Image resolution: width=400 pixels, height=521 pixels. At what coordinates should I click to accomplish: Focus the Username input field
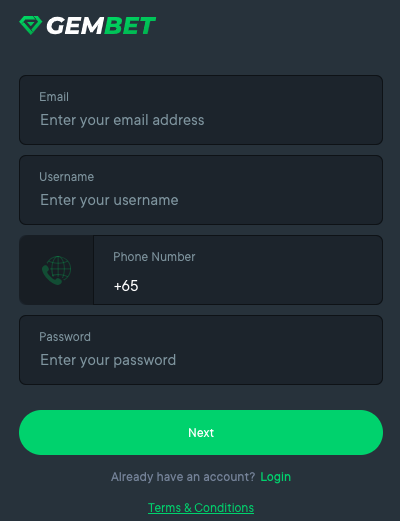[x=201, y=190]
